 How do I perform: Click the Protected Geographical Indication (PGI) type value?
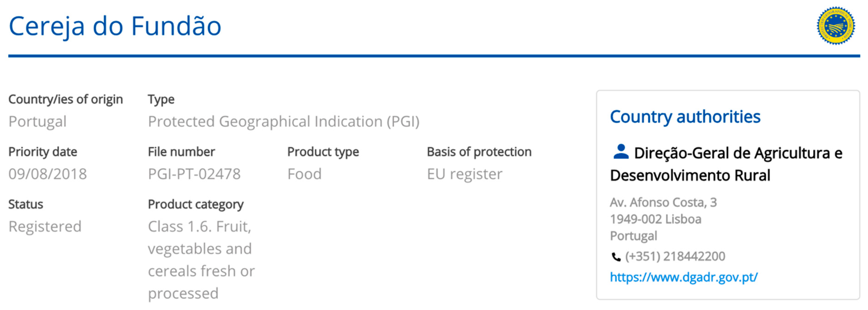point(284,122)
